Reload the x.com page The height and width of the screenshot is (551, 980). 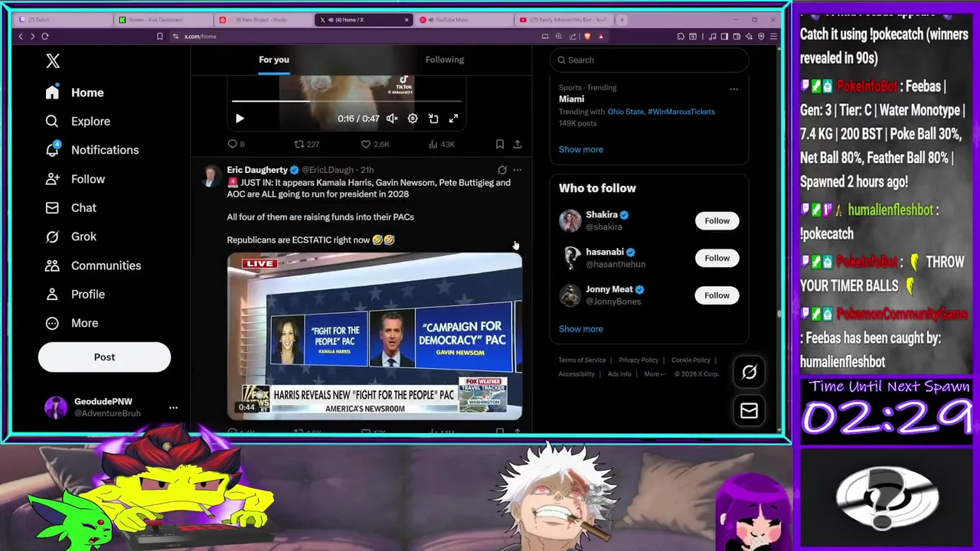click(x=45, y=36)
